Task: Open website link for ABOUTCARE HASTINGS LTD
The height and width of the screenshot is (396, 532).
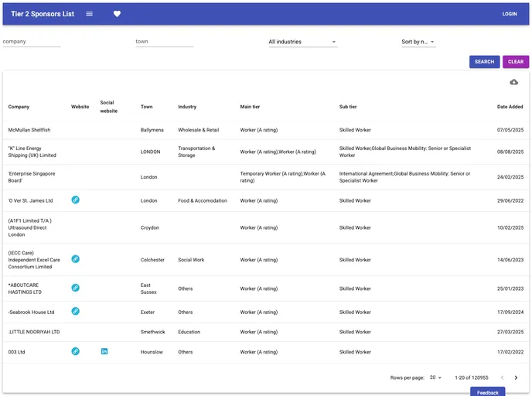Action: (x=75, y=288)
